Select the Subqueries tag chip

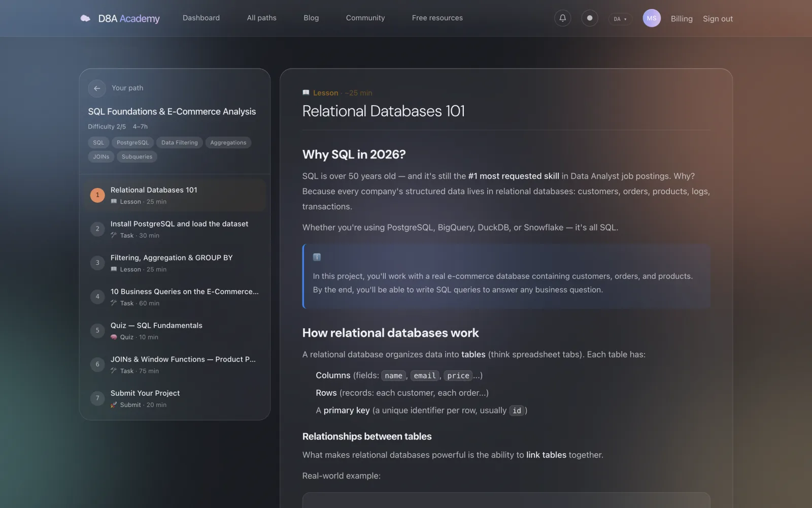[137, 156]
